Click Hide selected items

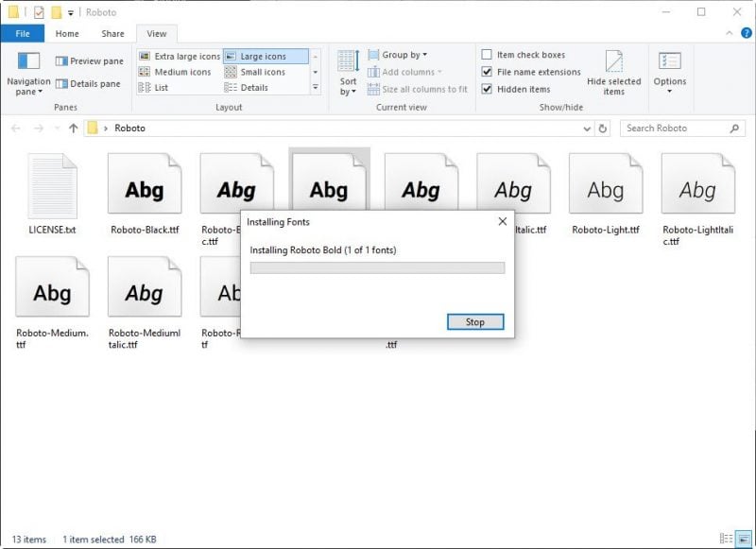point(613,74)
